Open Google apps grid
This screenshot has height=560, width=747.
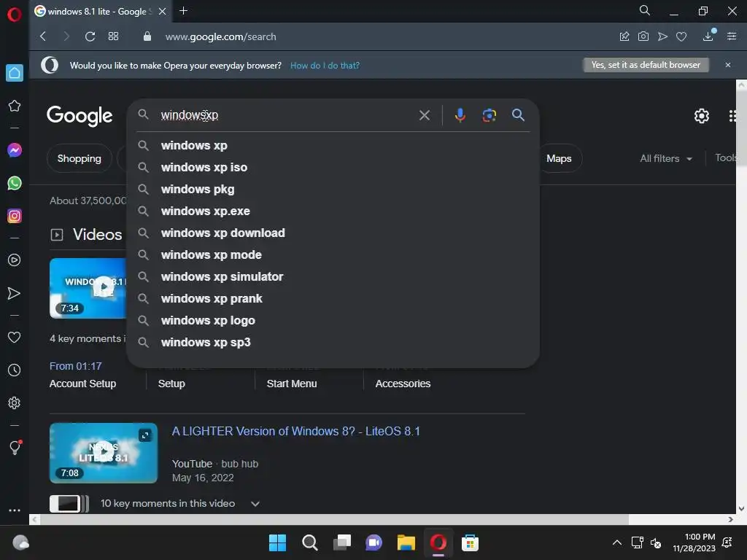pyautogui.click(x=733, y=116)
